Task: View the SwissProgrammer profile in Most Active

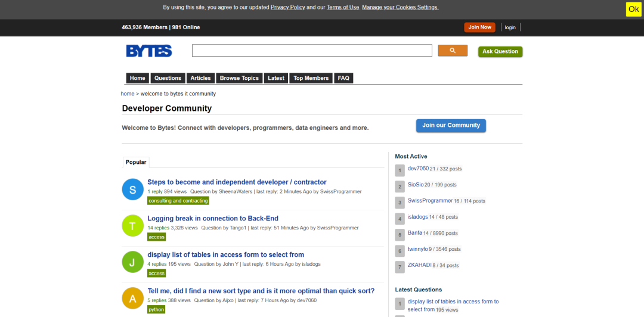Action: coord(430,201)
